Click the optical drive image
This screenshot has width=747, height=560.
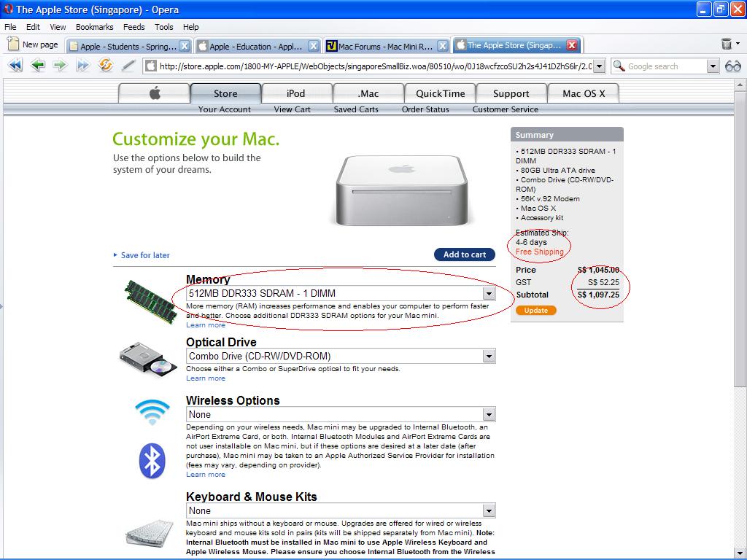pyautogui.click(x=147, y=359)
